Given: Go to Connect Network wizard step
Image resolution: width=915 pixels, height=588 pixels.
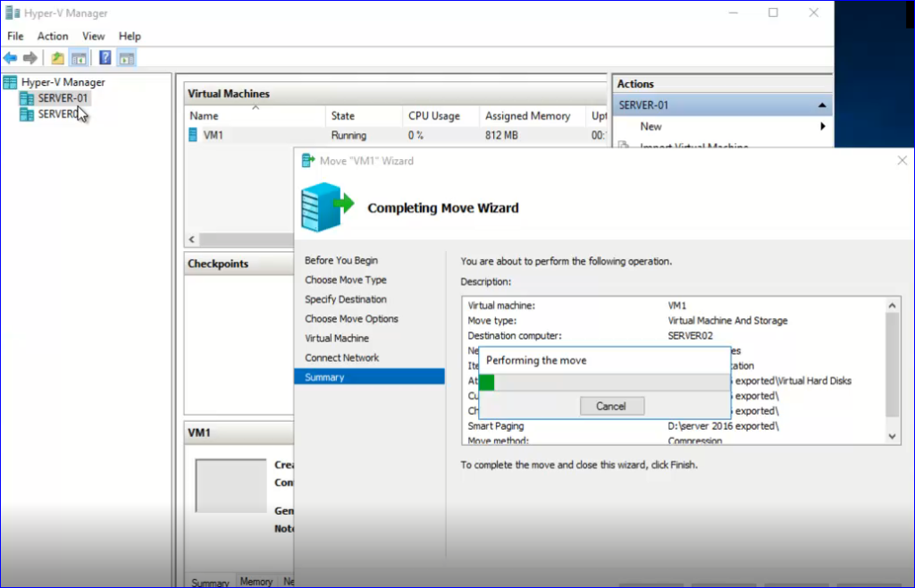Looking at the screenshot, I should [x=341, y=357].
